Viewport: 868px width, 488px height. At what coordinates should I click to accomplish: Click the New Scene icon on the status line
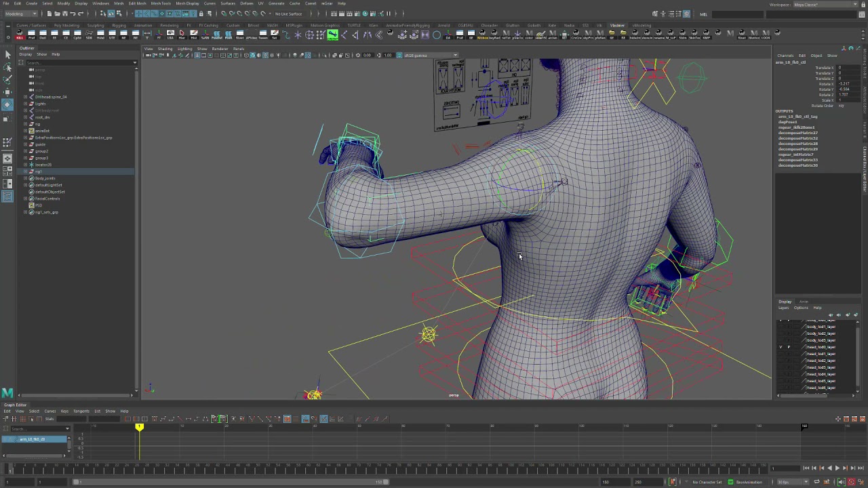50,14
